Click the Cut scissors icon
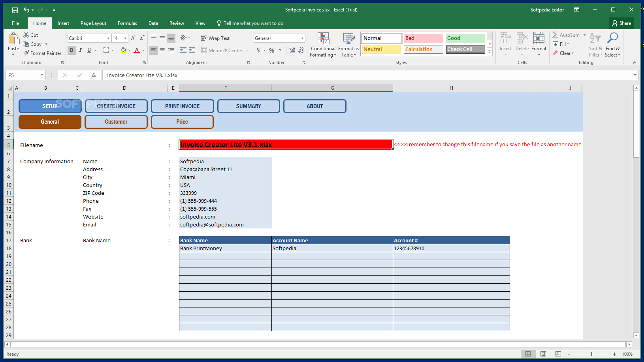Image resolution: width=644 pixels, height=362 pixels. [26, 35]
